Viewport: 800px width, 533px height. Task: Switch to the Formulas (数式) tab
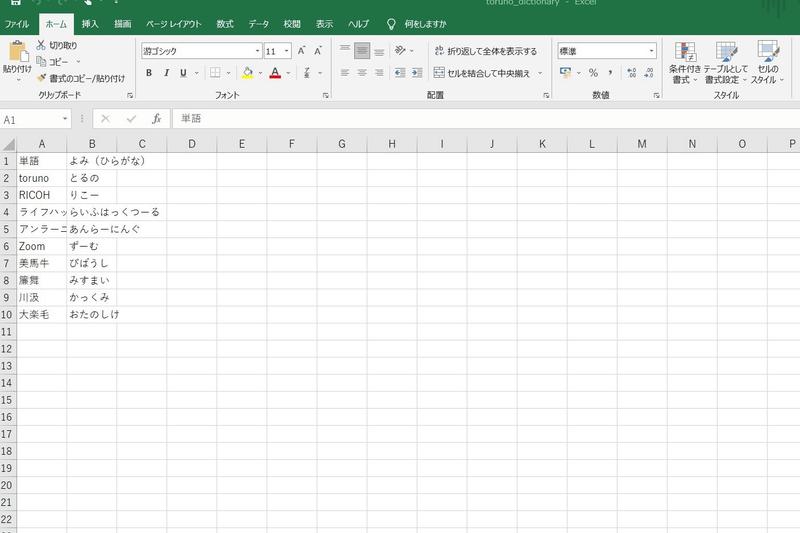[x=224, y=24]
